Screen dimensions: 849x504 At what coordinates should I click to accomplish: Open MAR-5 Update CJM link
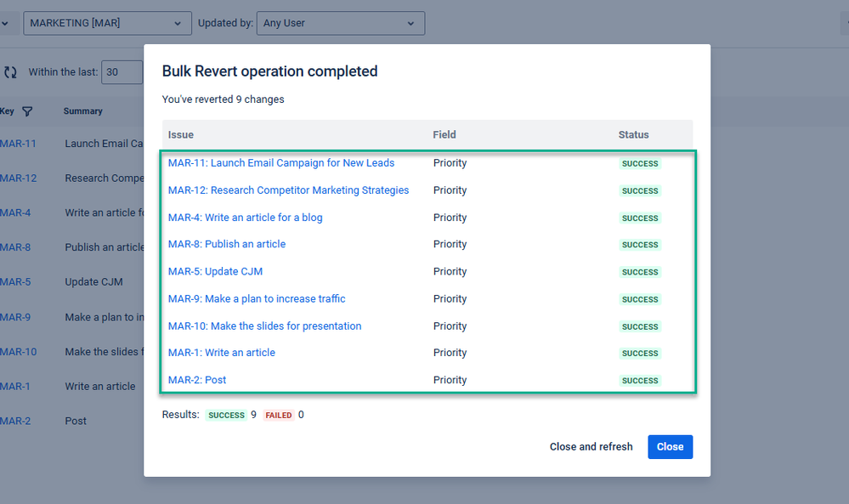[x=215, y=272]
